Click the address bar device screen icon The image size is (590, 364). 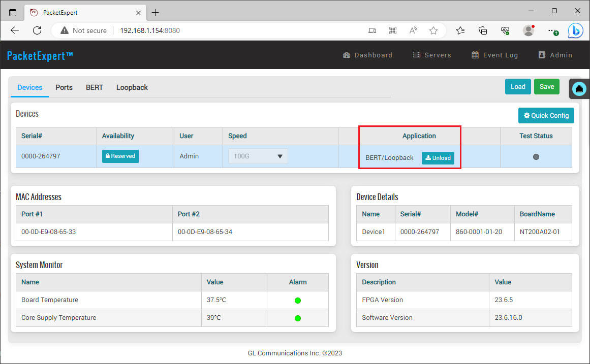372,30
